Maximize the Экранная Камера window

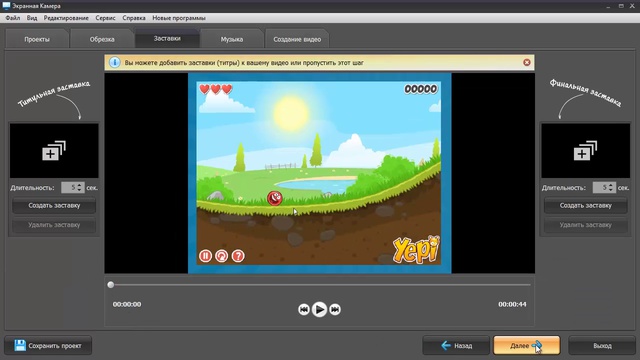(621, 6)
